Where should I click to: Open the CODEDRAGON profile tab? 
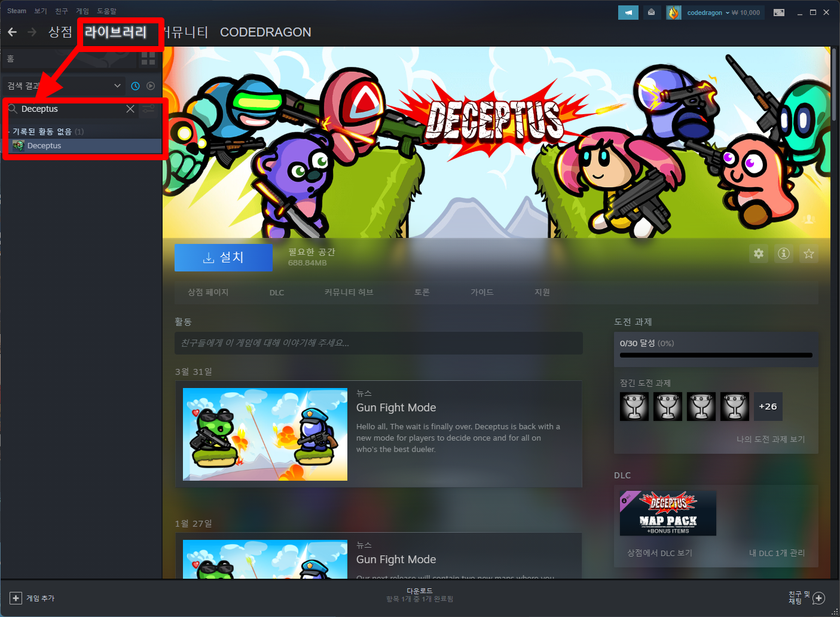(x=265, y=32)
